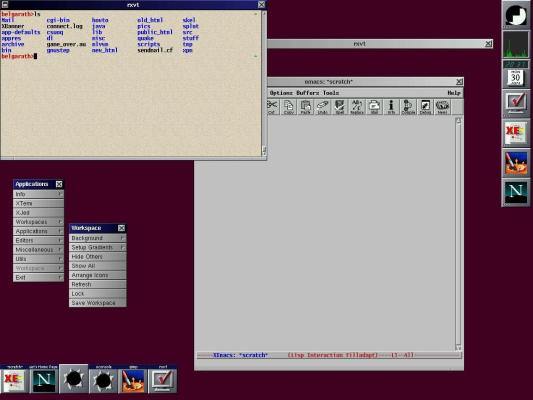This screenshot has height=400, width=533.
Task: Click the app-defaults entry in terminal listing
Action: [x=21, y=32]
